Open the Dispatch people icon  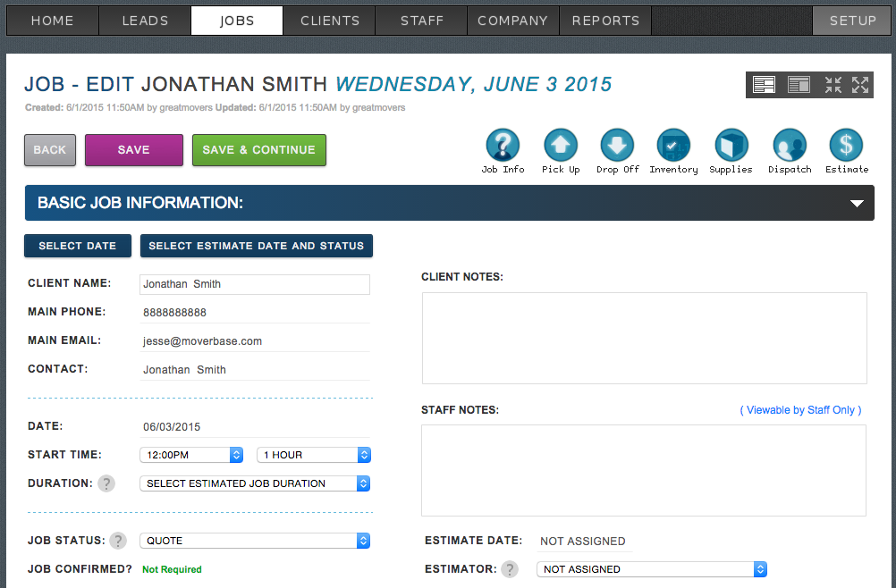pos(790,146)
